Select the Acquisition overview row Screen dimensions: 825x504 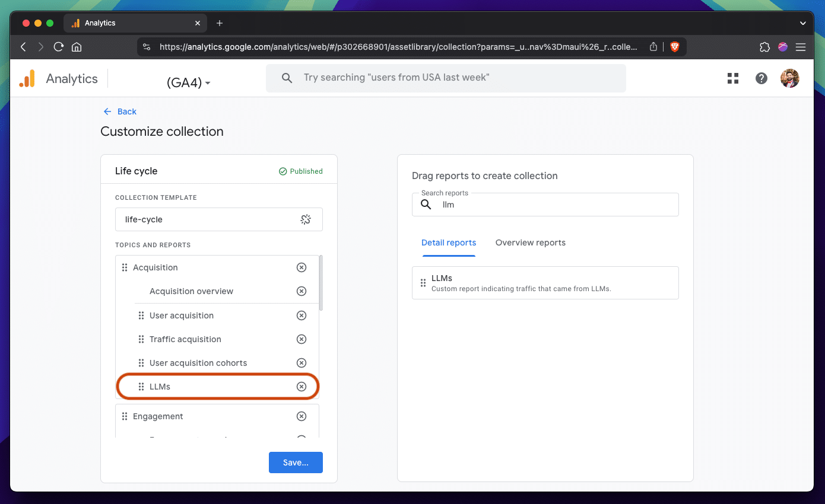point(217,291)
